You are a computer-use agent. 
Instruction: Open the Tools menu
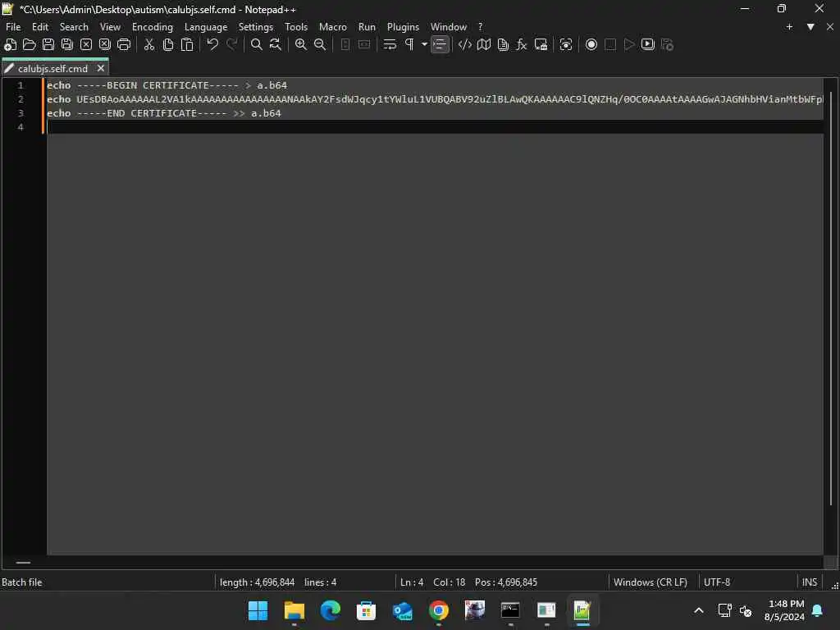point(296,27)
